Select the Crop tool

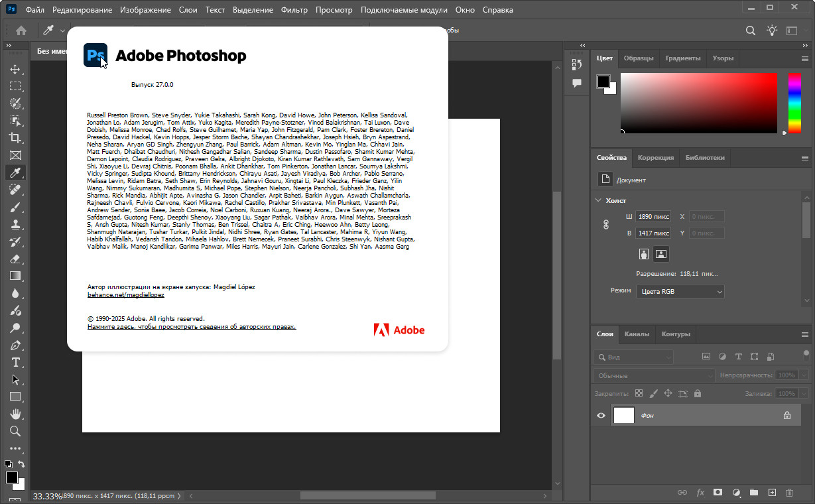click(15, 138)
